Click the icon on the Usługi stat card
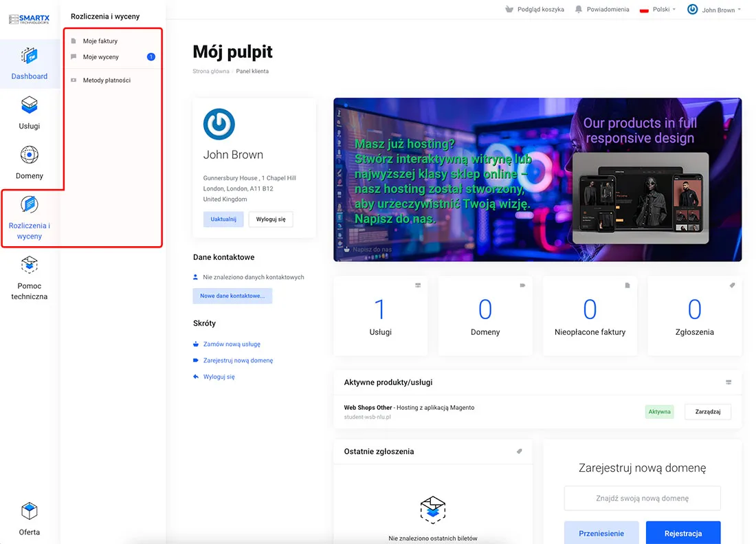Viewport: 756px width, 544px height. pyautogui.click(x=418, y=285)
